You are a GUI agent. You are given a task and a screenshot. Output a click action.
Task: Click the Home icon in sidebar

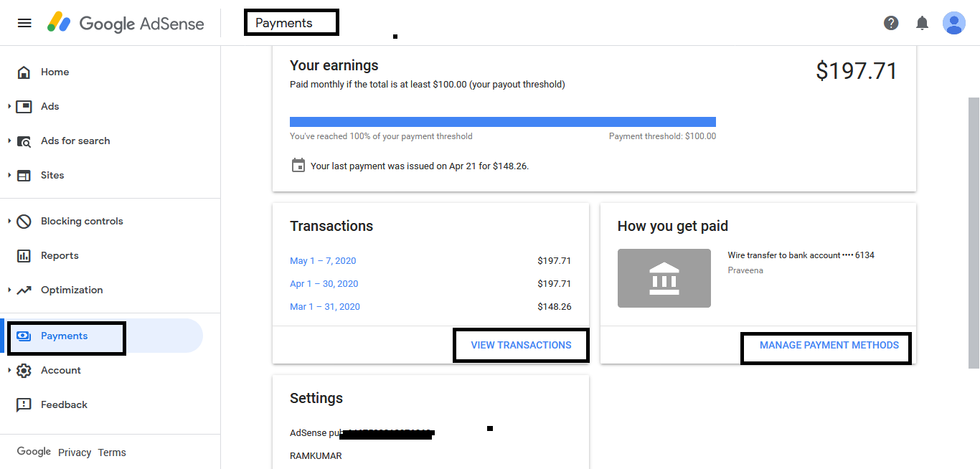pos(24,72)
